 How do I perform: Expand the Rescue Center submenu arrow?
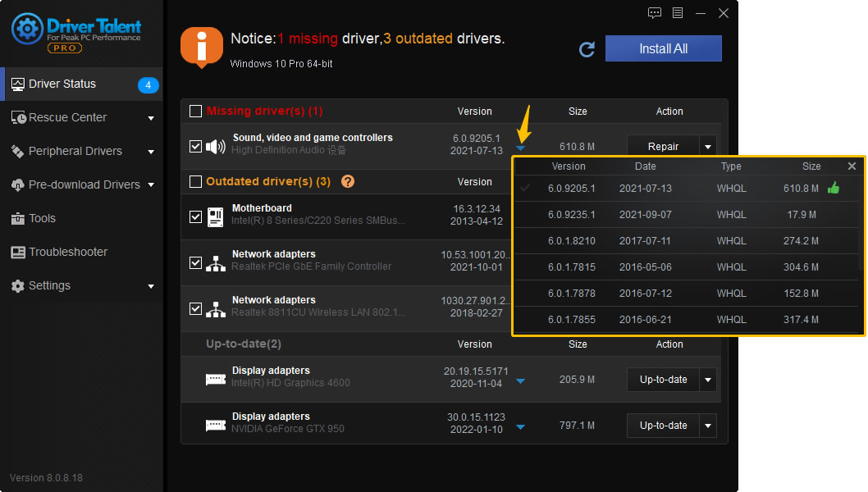151,118
